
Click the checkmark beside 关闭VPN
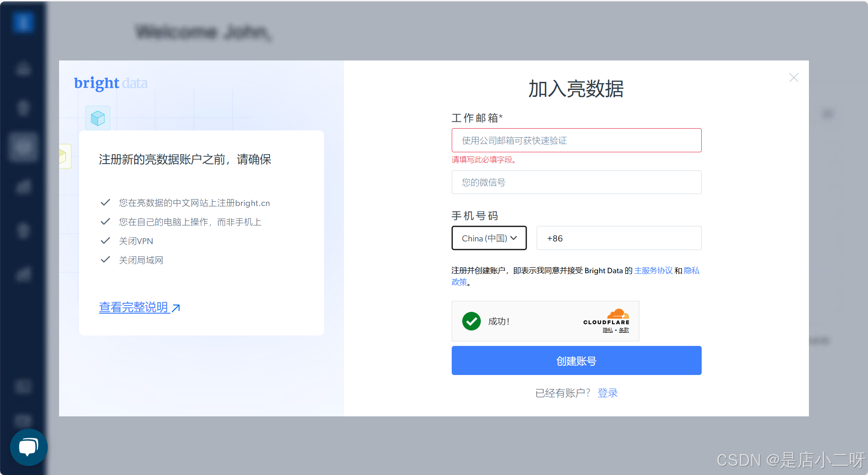point(105,240)
